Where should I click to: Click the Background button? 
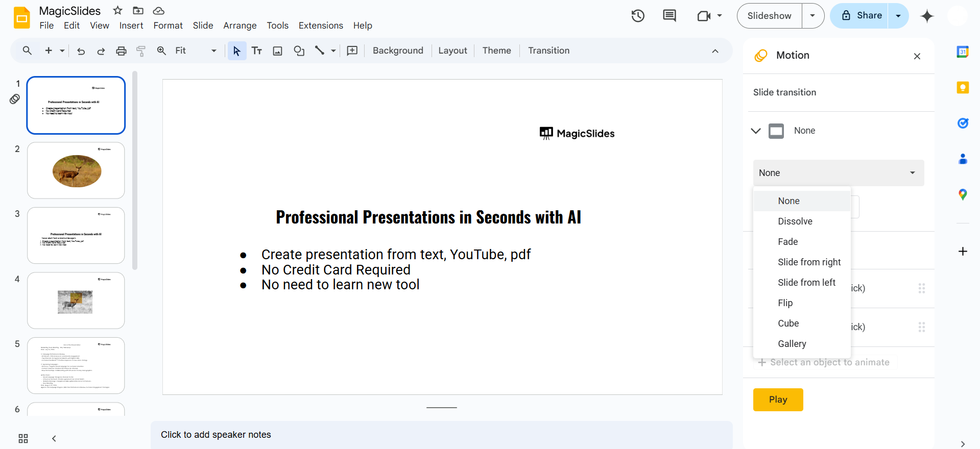coord(398,51)
